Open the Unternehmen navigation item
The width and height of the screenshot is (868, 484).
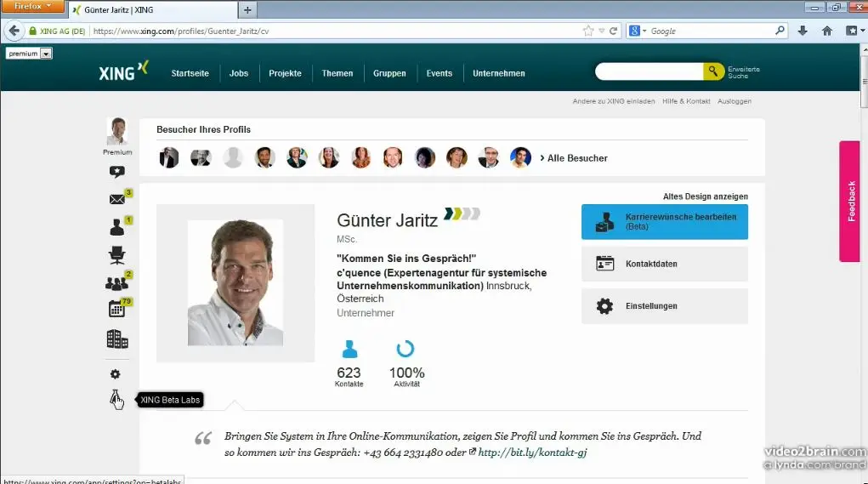pos(499,73)
